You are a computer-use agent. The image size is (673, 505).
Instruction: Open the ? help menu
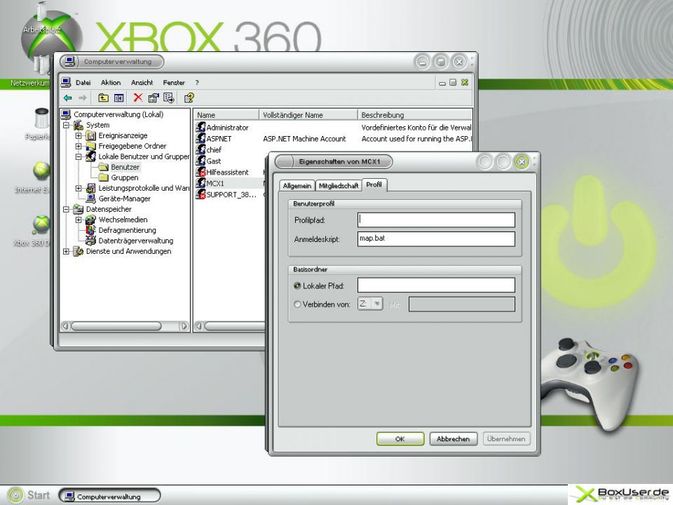(x=197, y=82)
